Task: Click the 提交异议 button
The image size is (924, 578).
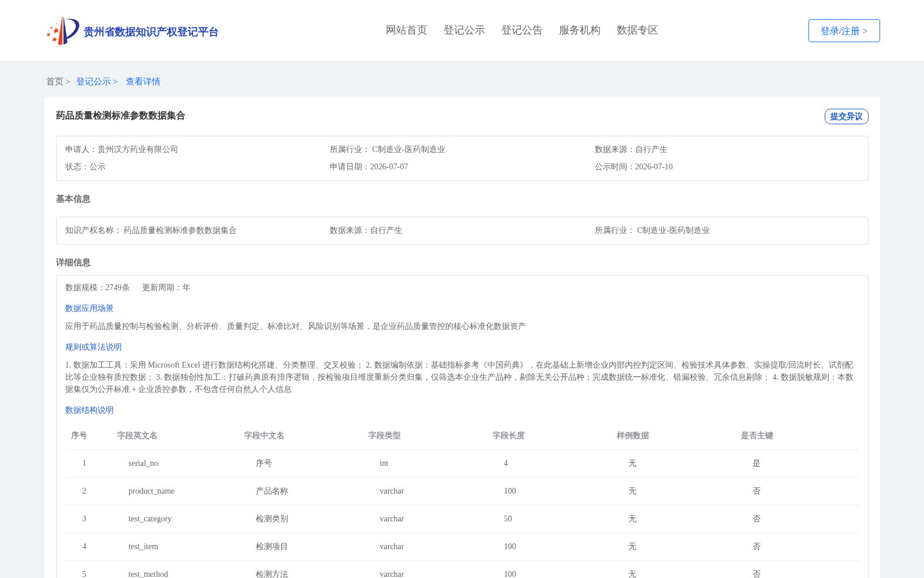Action: [x=846, y=116]
